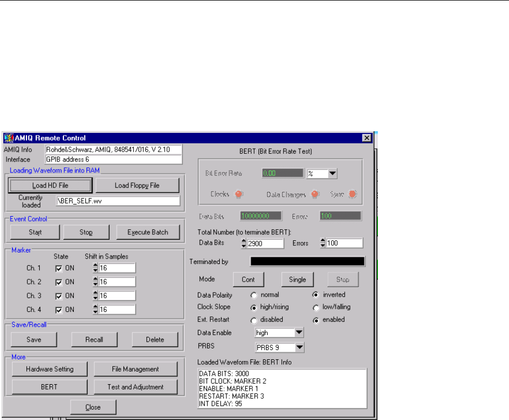The height and width of the screenshot is (420, 509).
Task: Click the Clocks indicator LED
Action: pos(239,194)
